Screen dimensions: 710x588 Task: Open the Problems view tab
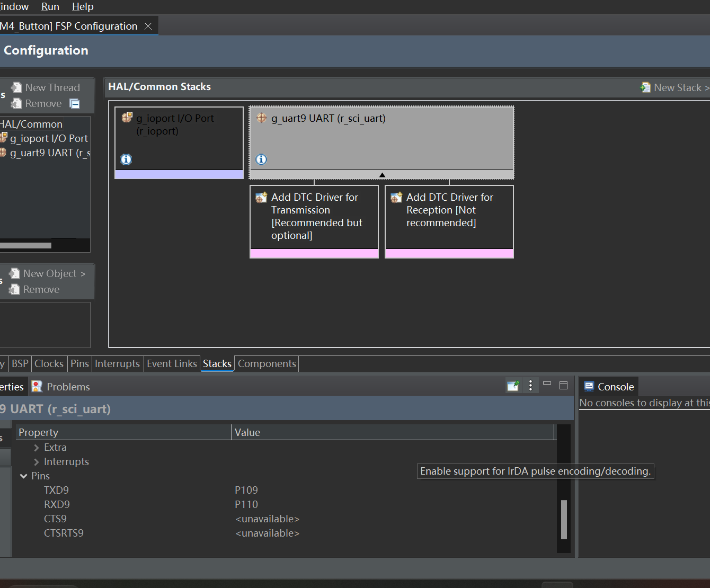[61, 387]
